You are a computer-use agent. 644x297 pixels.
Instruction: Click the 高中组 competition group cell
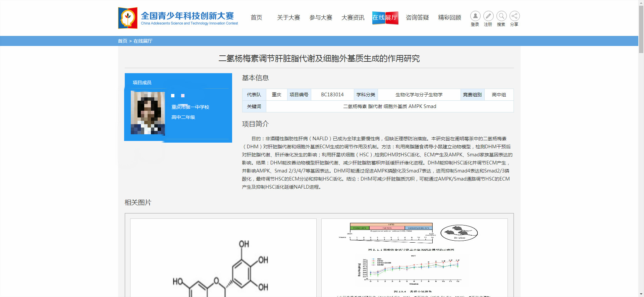click(x=499, y=95)
